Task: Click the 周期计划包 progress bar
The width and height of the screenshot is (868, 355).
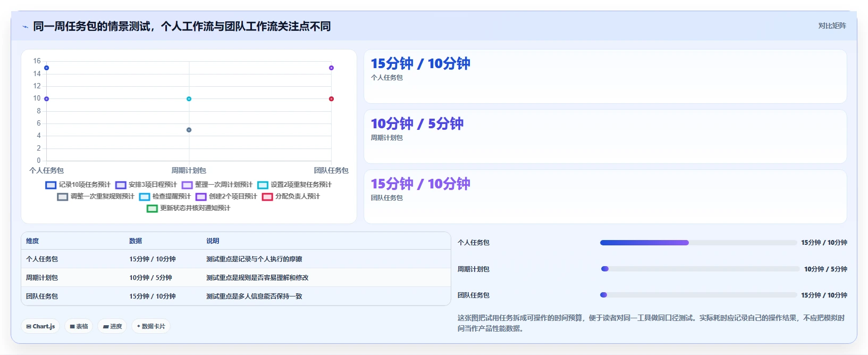Action: click(700, 269)
